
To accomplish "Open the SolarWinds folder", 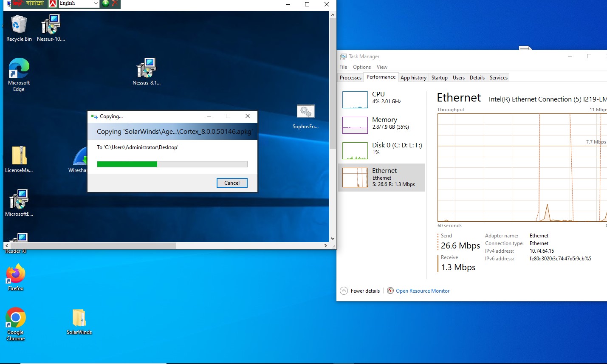I will point(79,322).
